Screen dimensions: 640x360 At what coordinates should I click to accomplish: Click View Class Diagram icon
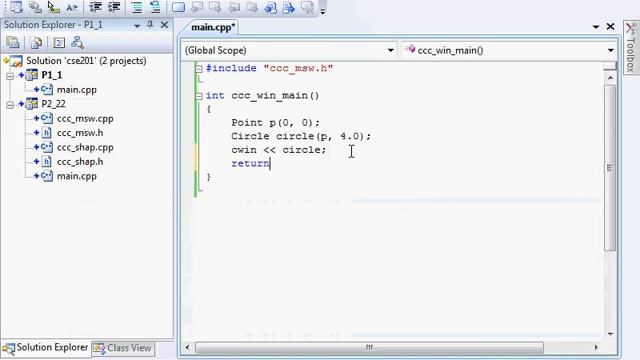[77, 42]
